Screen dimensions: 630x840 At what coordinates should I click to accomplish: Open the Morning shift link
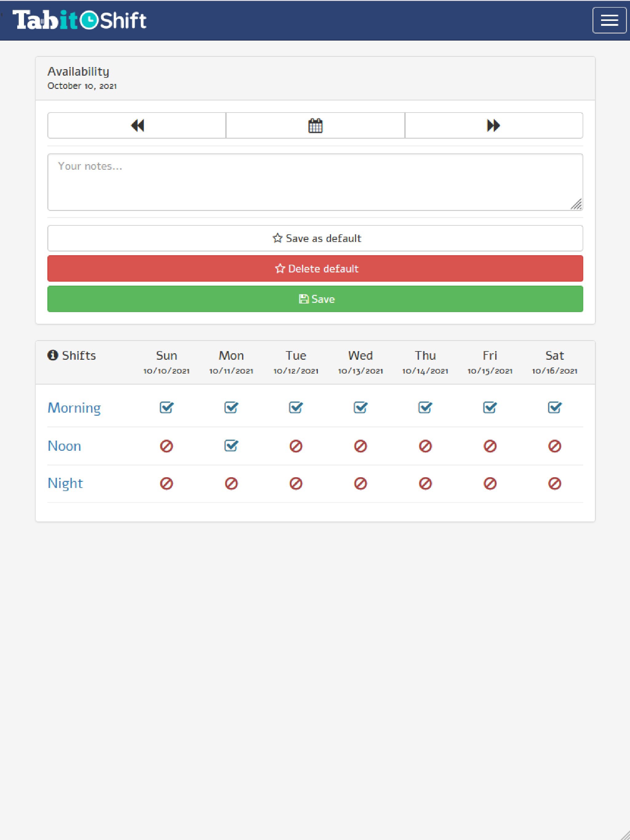coord(74,407)
